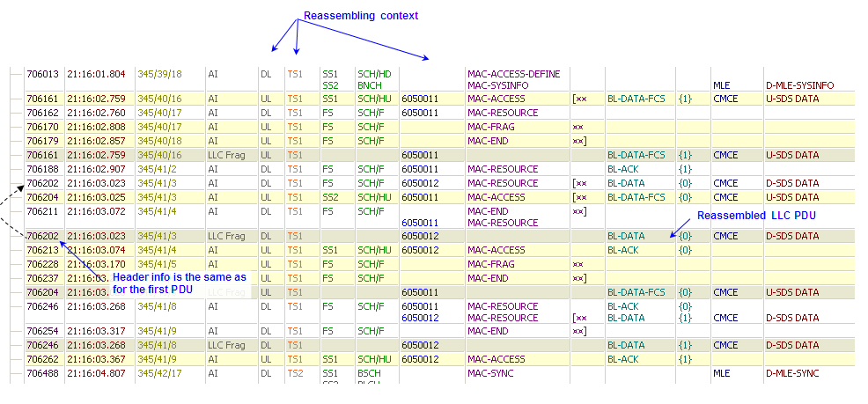Click the TS2 timeslot cell
868x404 pixels.
point(295,373)
